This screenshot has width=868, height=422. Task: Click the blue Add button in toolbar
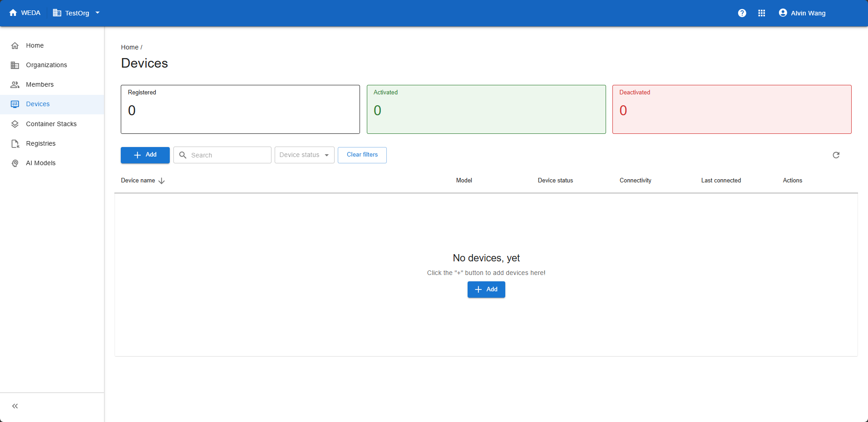click(x=145, y=155)
